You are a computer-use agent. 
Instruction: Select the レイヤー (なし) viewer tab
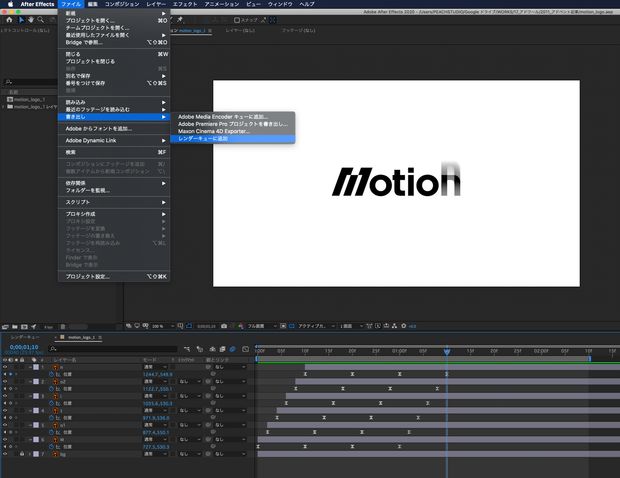coord(240,30)
